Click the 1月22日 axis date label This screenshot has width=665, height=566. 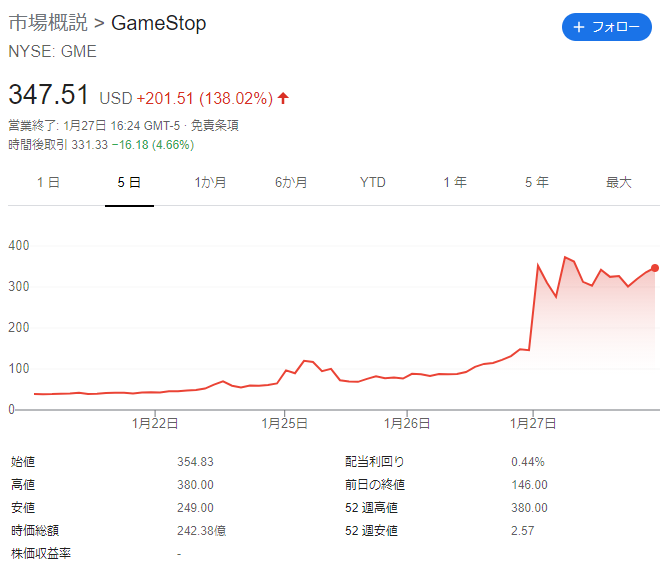click(x=155, y=424)
